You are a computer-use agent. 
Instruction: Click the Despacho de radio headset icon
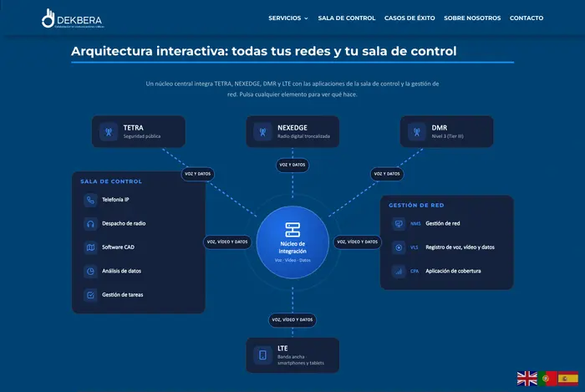(x=90, y=224)
